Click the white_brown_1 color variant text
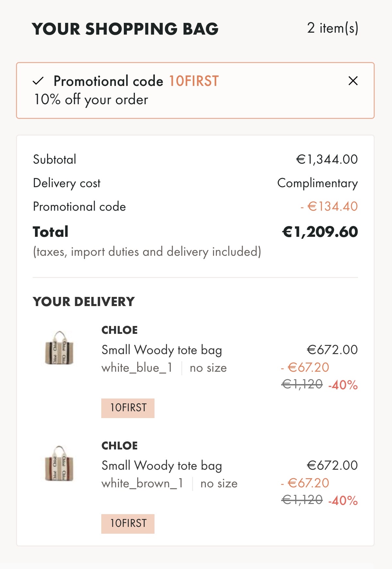This screenshot has height=569, width=392. [142, 483]
